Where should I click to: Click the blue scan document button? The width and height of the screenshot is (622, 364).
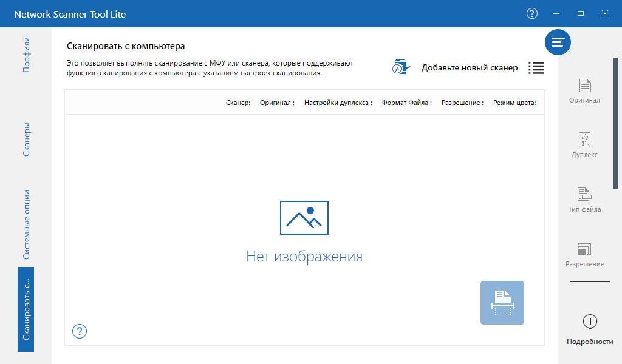coord(502,303)
